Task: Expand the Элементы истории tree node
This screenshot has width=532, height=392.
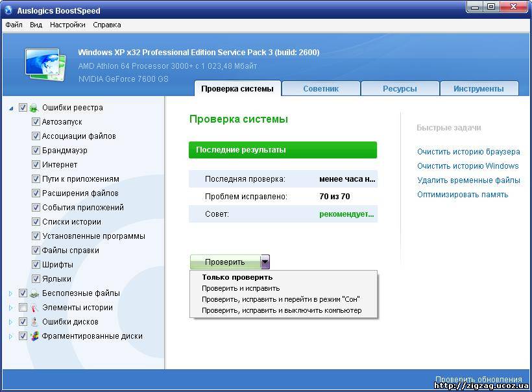Action: tap(10, 308)
